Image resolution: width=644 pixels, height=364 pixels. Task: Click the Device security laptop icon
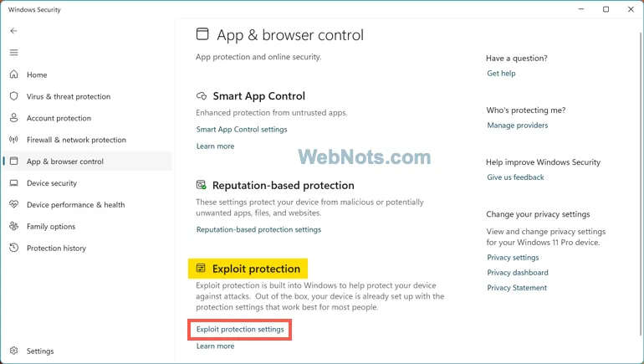pos(14,182)
